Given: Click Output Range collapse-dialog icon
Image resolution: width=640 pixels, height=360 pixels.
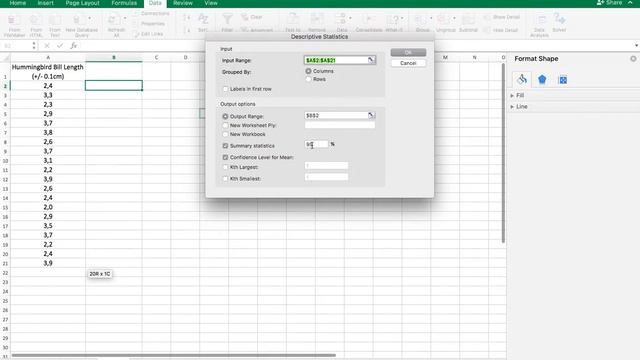Looking at the screenshot, I should tap(371, 116).
